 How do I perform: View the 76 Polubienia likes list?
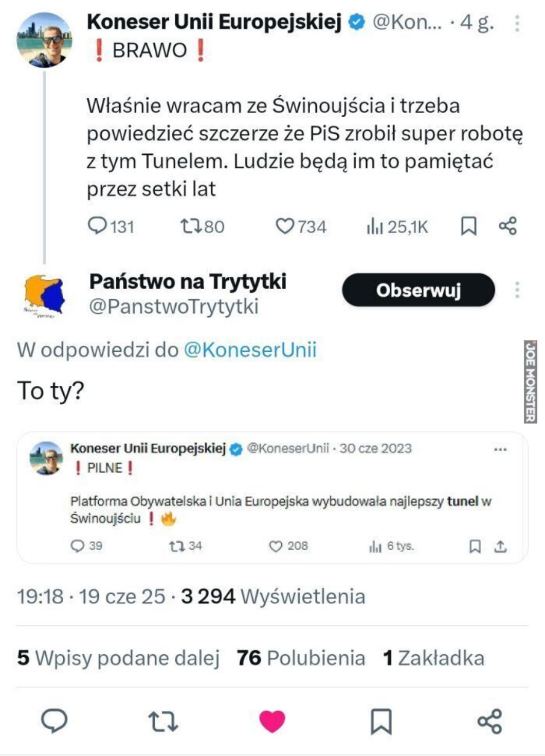point(301,658)
